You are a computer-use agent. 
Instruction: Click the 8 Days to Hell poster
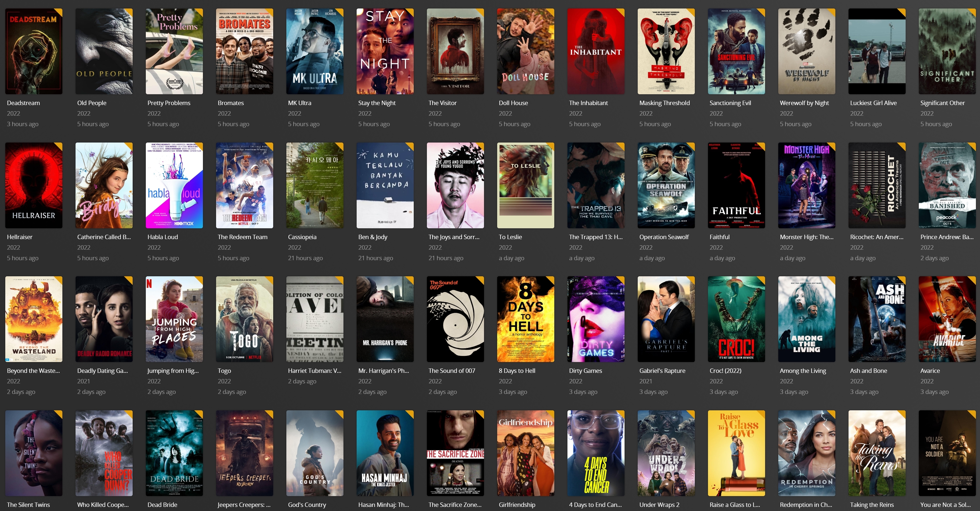[525, 319]
